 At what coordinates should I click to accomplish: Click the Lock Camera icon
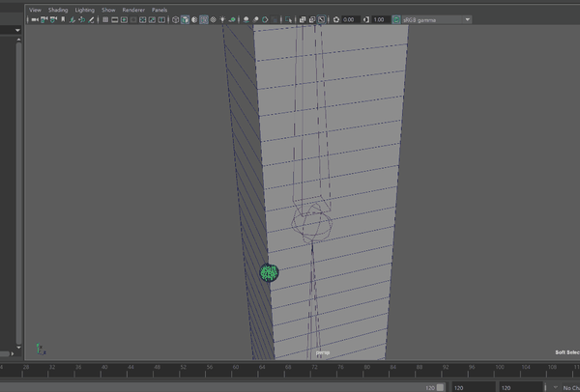tap(43, 19)
